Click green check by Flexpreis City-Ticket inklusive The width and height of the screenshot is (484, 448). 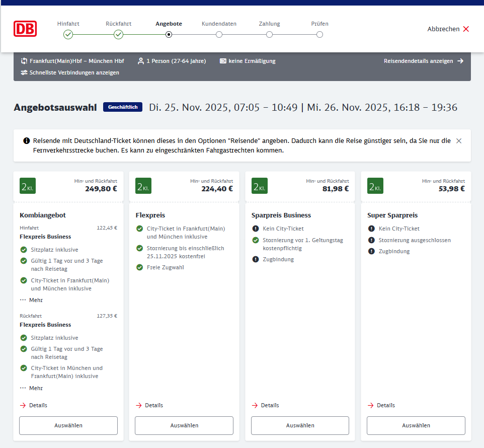139,229
